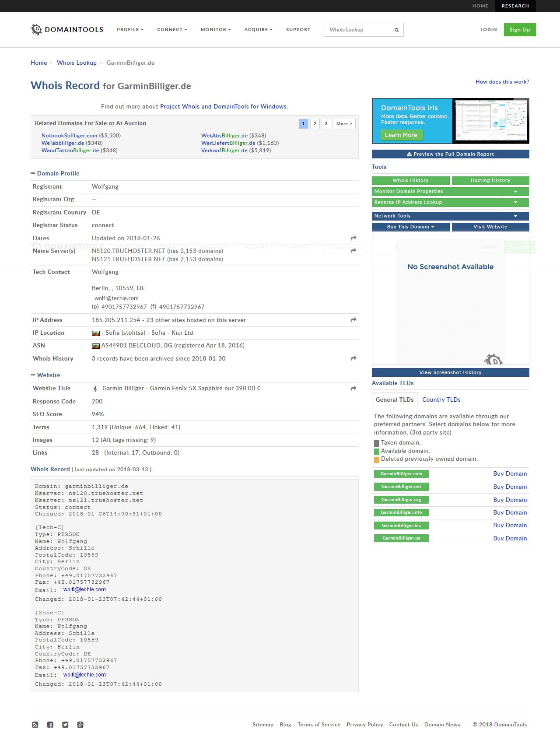Click the green Sign Up button

pyautogui.click(x=519, y=30)
